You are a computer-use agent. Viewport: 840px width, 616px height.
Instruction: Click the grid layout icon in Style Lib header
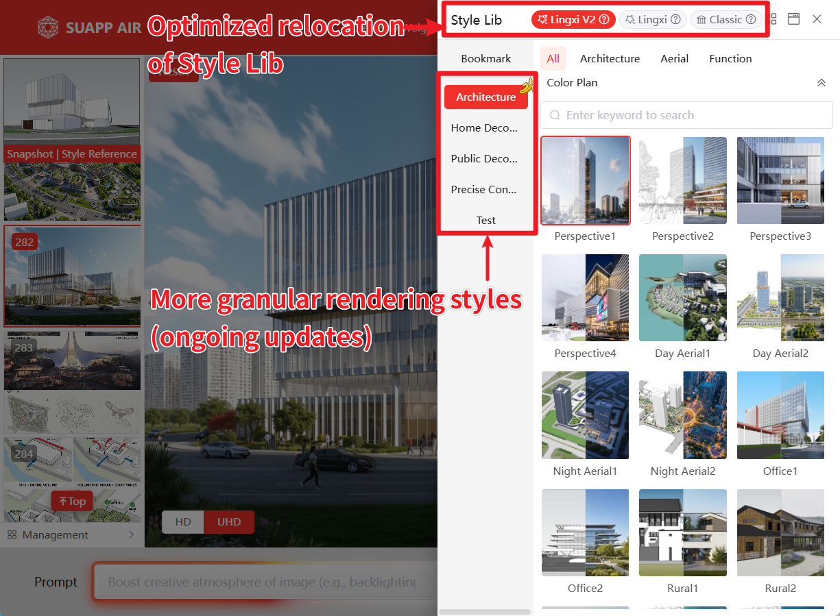(x=773, y=19)
